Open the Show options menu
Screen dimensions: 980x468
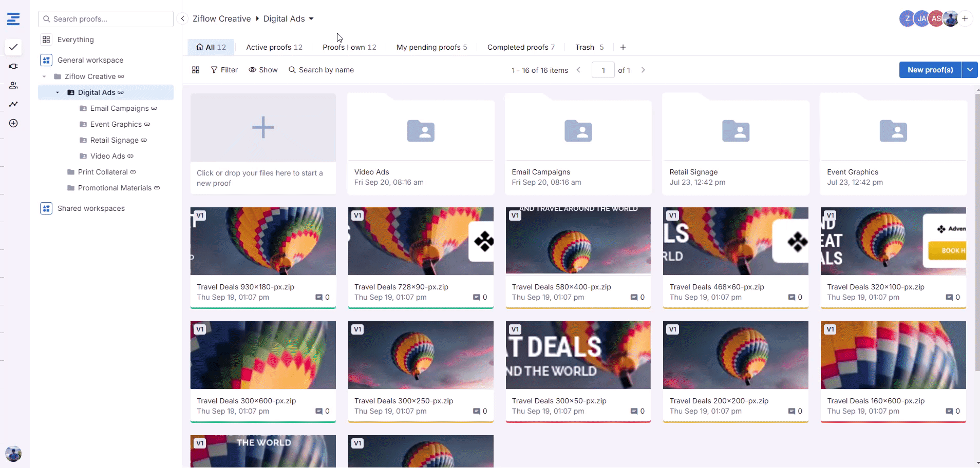pyautogui.click(x=263, y=70)
